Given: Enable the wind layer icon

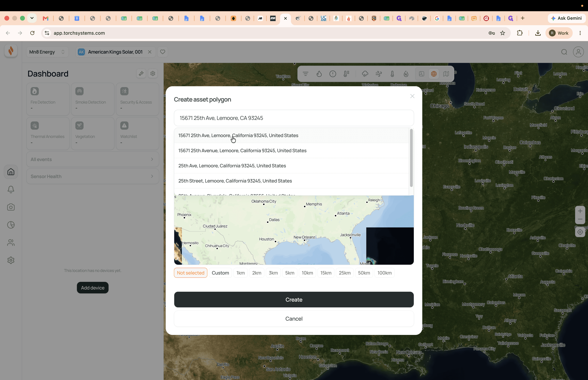Looking at the screenshot, I should [x=379, y=74].
